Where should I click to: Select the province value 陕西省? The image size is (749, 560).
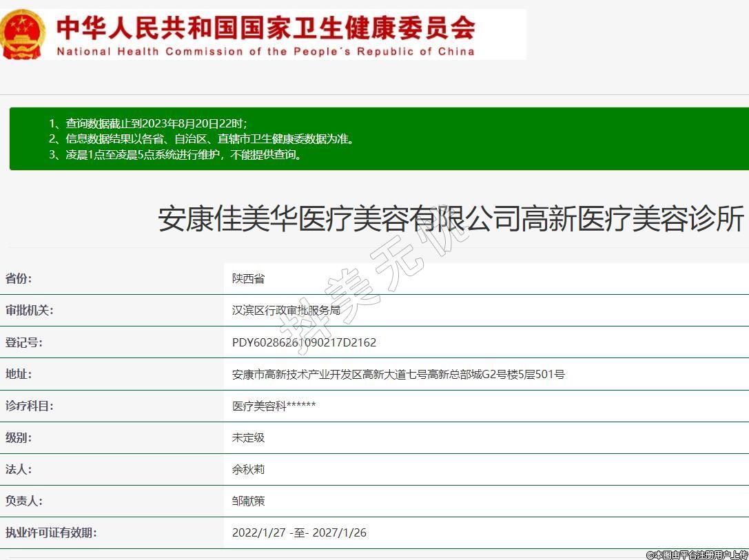coord(248,278)
